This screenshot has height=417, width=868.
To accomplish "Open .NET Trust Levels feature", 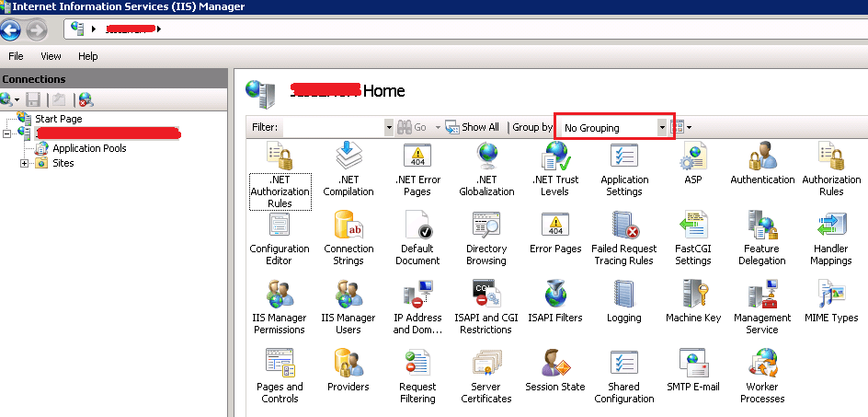I will click(x=555, y=169).
